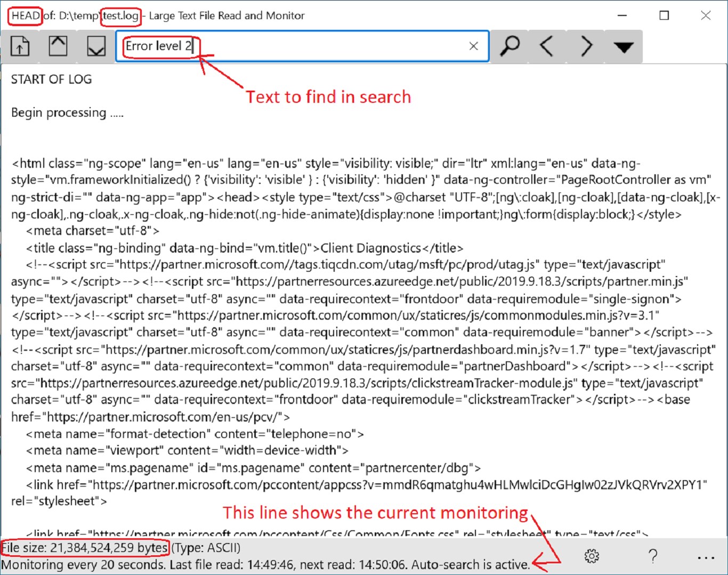Click the 'href="https://partner.microsoft.com/en-us/pcv/">' line
Viewport: 728px width, 575px height.
click(x=150, y=417)
